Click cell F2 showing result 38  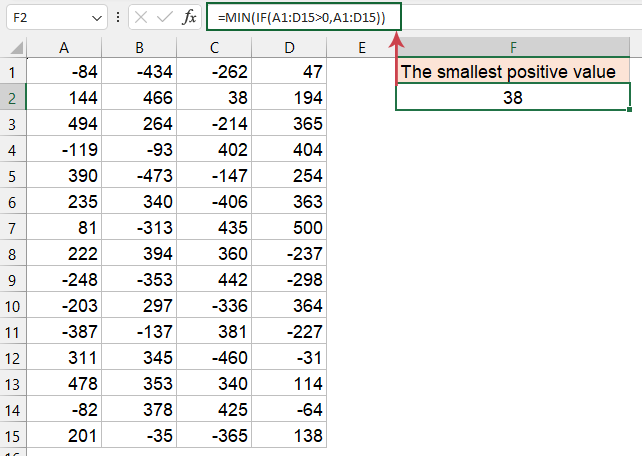(513, 98)
